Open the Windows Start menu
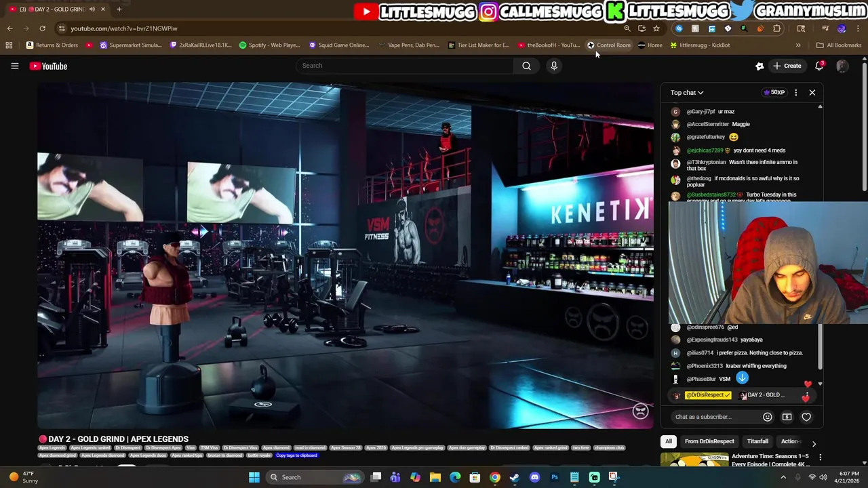 [x=254, y=477]
